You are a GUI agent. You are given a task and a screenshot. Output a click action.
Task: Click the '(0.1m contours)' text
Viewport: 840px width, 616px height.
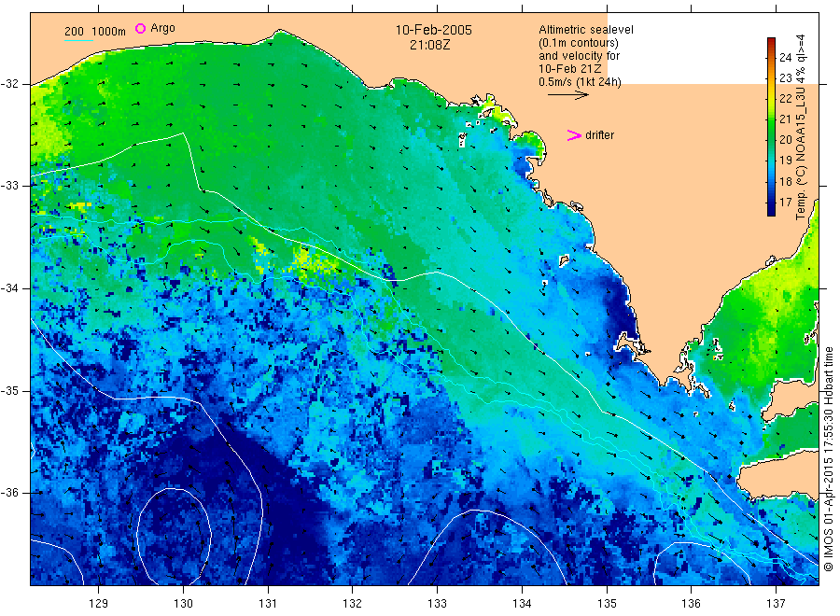pyautogui.click(x=578, y=43)
